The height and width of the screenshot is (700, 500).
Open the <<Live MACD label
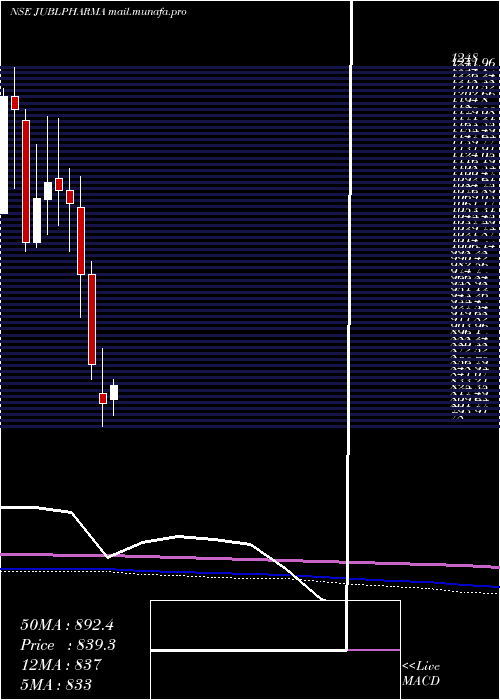(421, 673)
